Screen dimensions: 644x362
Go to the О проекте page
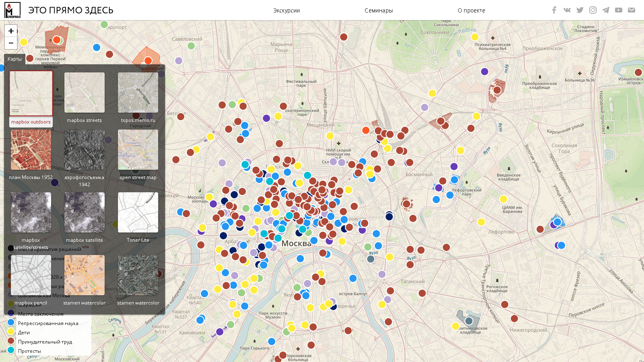click(x=471, y=10)
